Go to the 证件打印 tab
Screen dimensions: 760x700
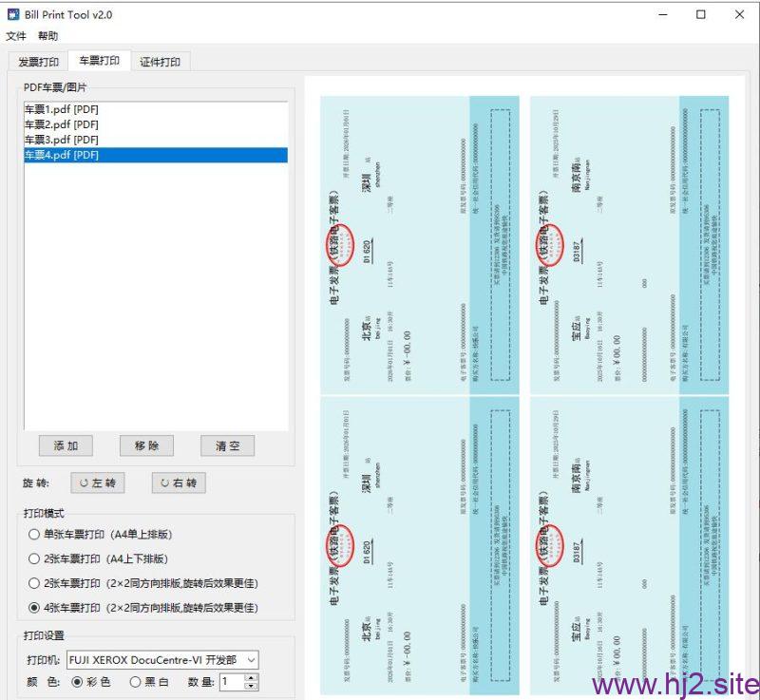[160, 62]
